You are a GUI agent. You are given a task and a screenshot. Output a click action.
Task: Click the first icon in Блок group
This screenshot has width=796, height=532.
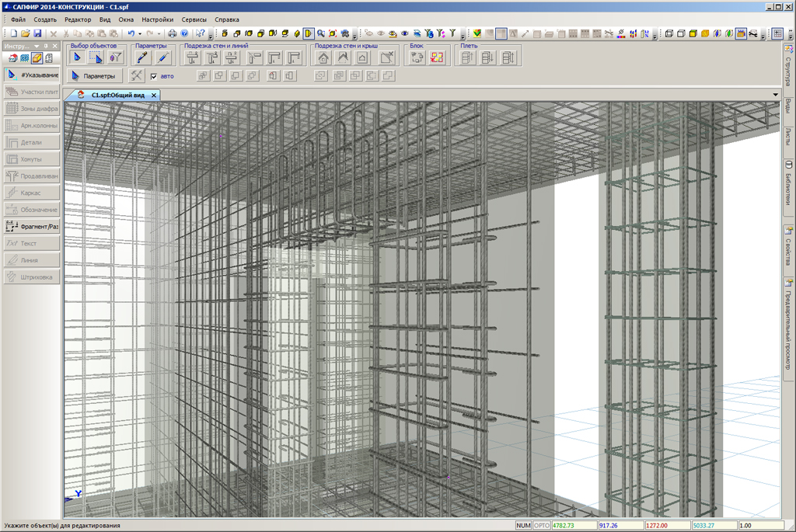(417, 57)
